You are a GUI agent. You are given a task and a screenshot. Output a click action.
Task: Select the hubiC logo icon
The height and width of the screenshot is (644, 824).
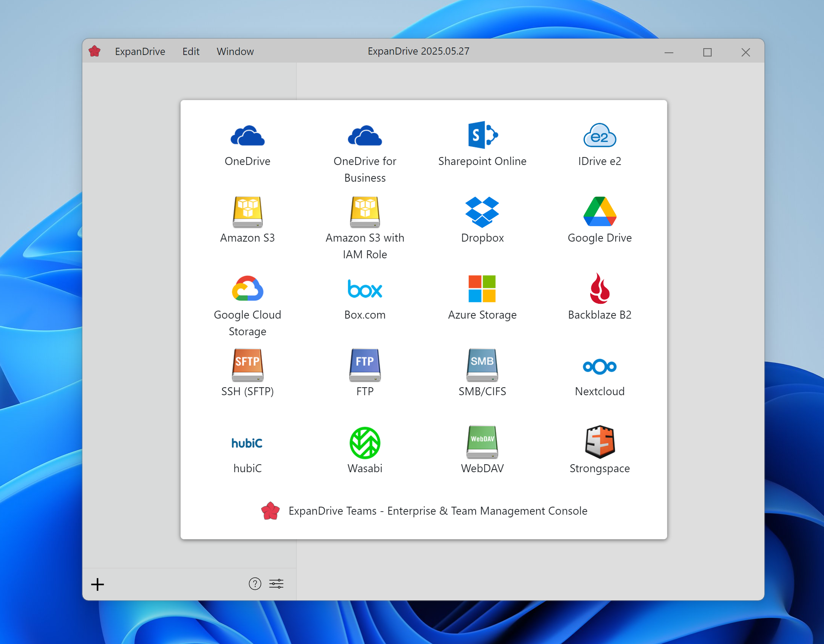point(247,443)
